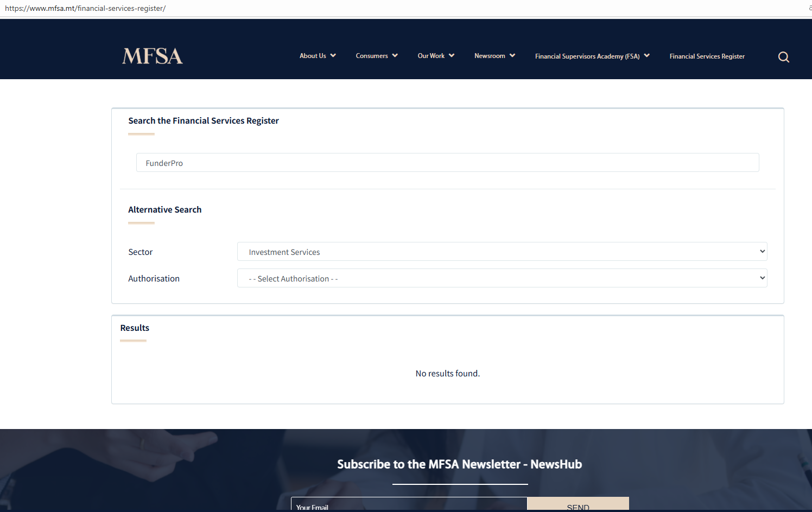Click the SEND newsletter button

click(x=578, y=504)
